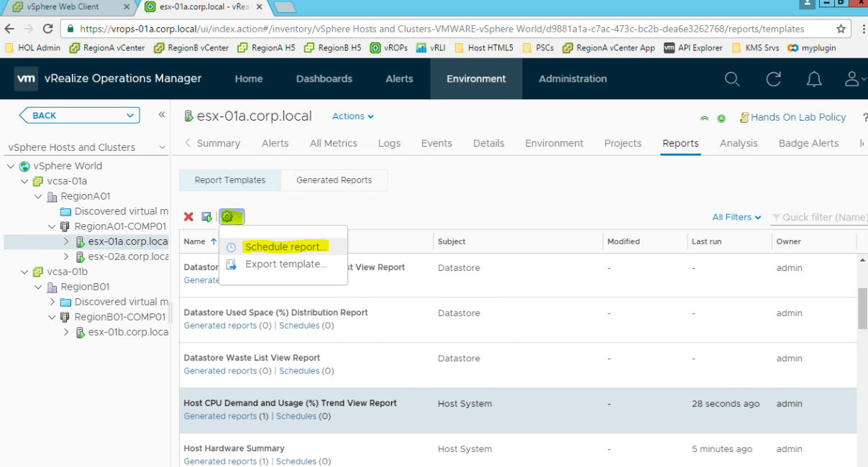Click the run template icon

click(207, 217)
